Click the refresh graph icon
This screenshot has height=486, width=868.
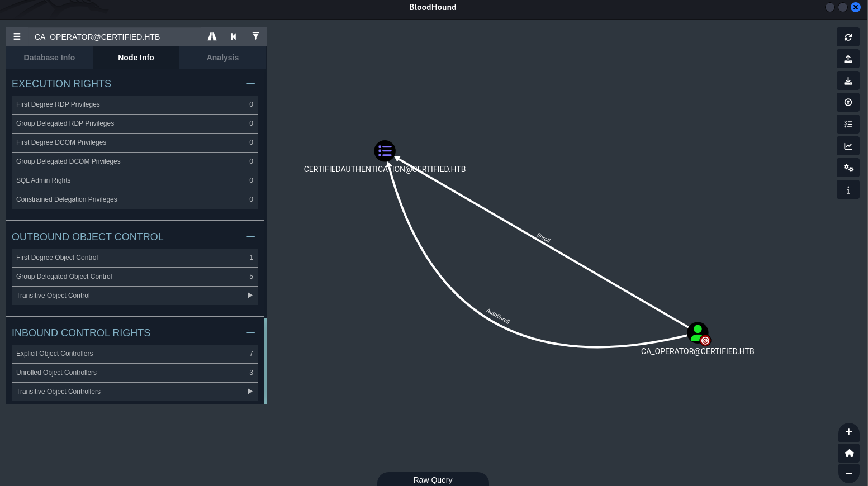pyautogui.click(x=848, y=37)
